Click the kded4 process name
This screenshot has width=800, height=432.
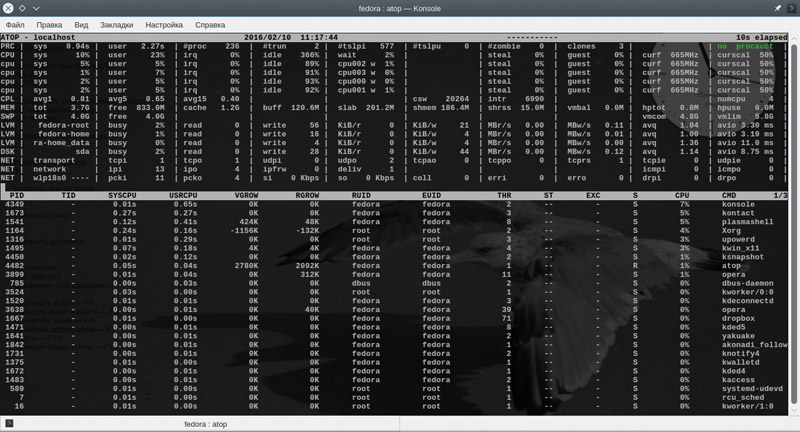733,371
